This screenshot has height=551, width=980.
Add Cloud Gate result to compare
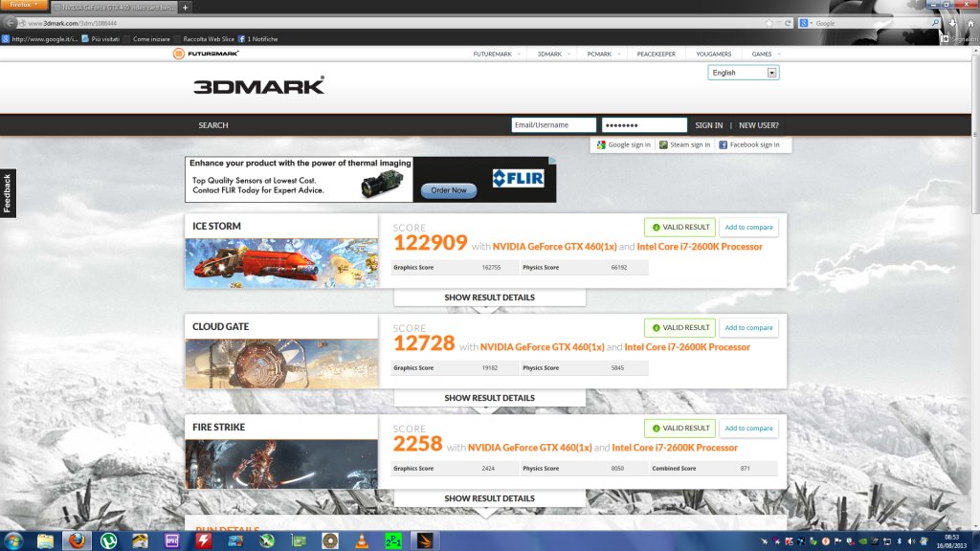coord(748,327)
